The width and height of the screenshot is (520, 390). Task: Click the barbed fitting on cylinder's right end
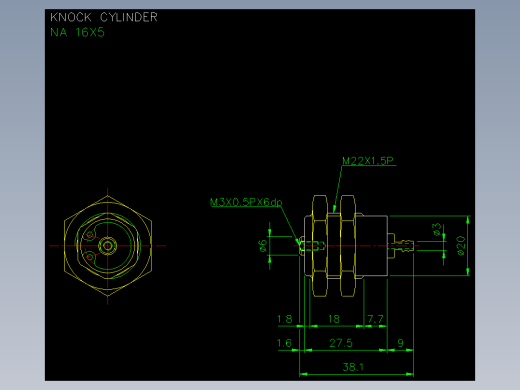(404, 246)
